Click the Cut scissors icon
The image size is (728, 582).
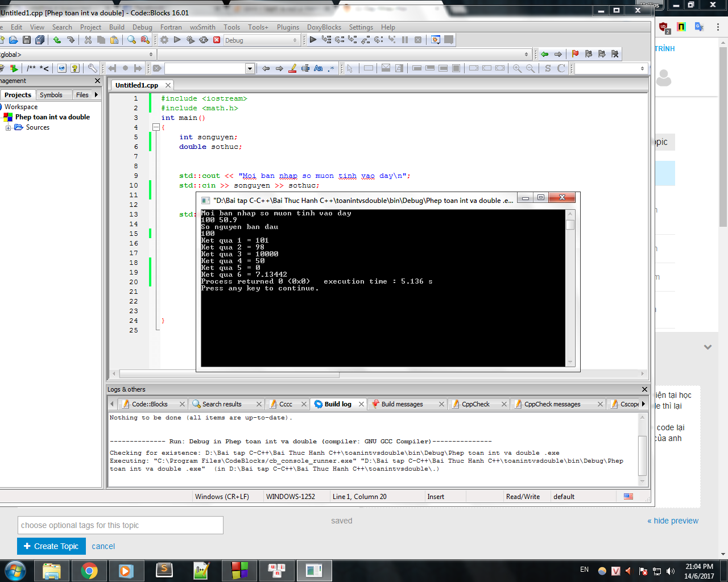pos(88,40)
